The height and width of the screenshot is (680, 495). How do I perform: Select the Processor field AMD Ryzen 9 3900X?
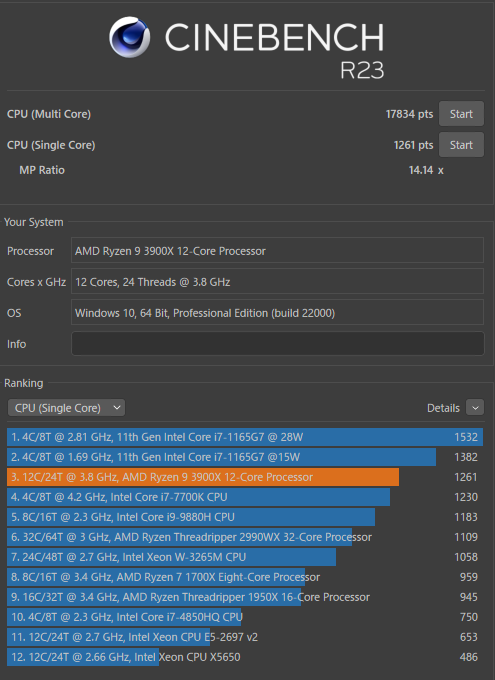coord(278,250)
